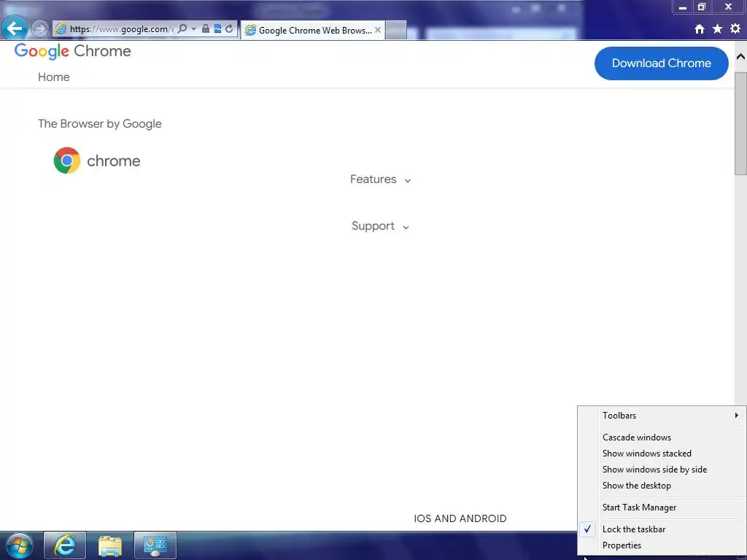Restore down the Internet Explorer window
The image size is (747, 560).
coord(701,7)
